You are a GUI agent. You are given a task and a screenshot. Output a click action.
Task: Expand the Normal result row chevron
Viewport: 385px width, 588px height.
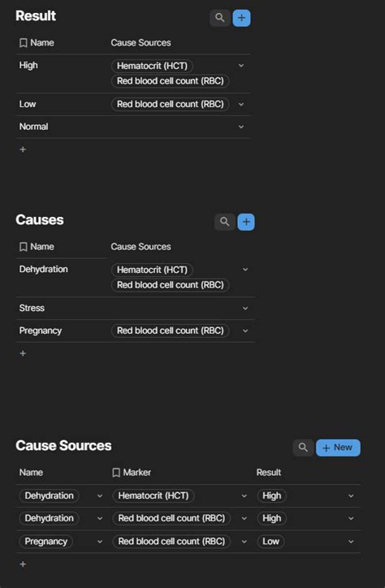[241, 127]
